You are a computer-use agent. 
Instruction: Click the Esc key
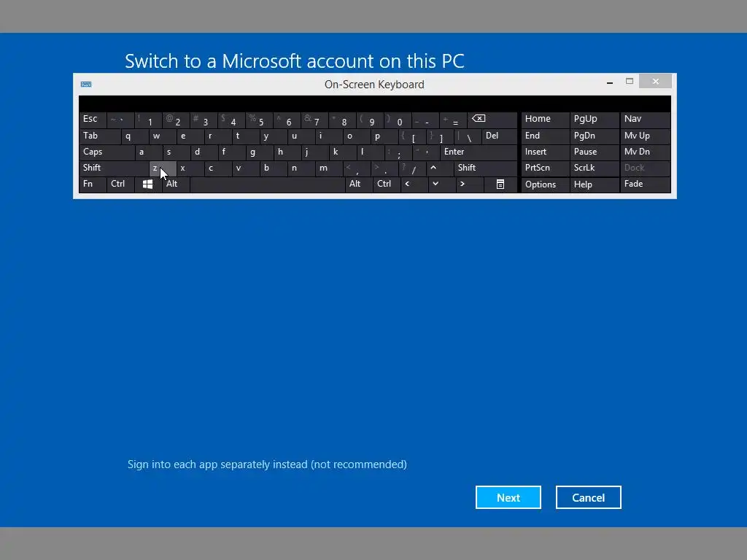point(93,120)
